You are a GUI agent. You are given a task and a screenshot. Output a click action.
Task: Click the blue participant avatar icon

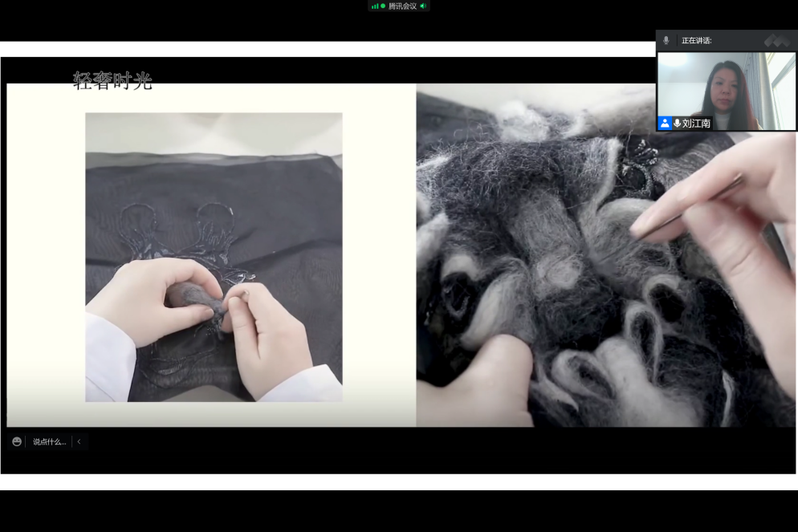[665, 124]
